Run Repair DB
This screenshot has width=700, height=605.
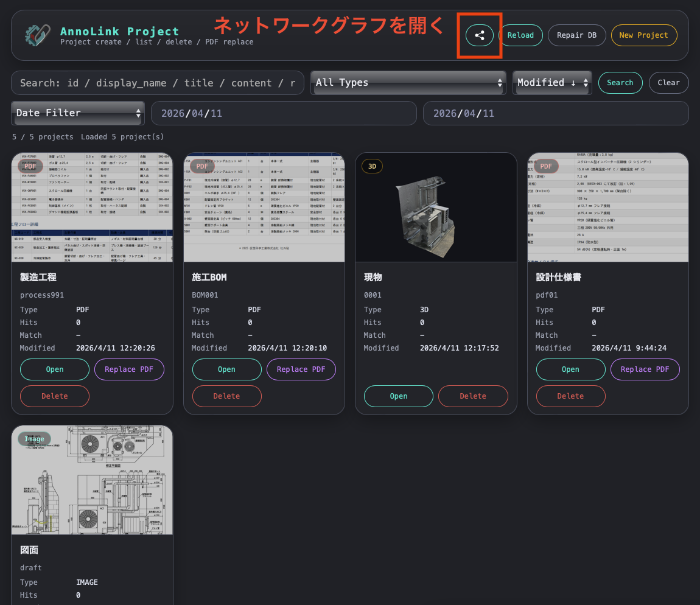click(x=576, y=35)
